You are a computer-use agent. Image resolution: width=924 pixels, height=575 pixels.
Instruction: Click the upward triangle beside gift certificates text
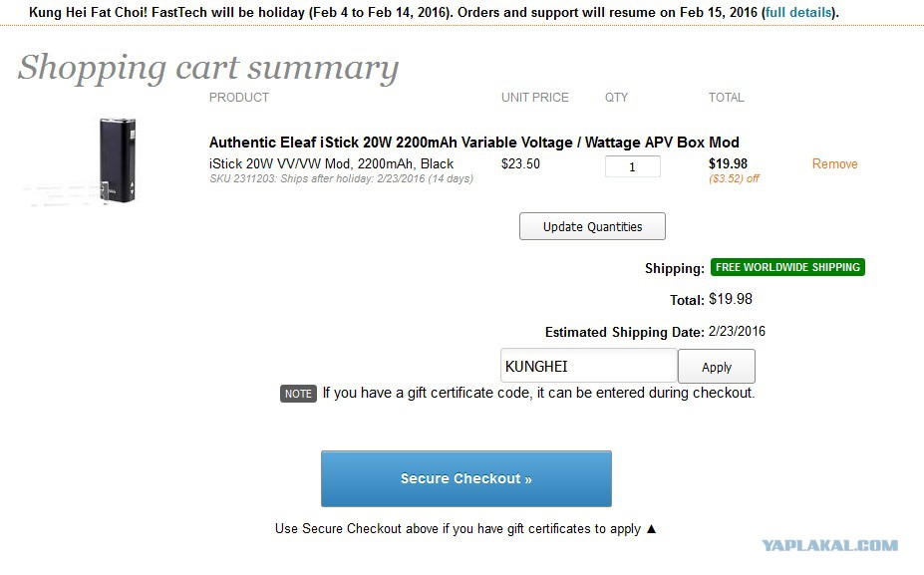tap(651, 528)
